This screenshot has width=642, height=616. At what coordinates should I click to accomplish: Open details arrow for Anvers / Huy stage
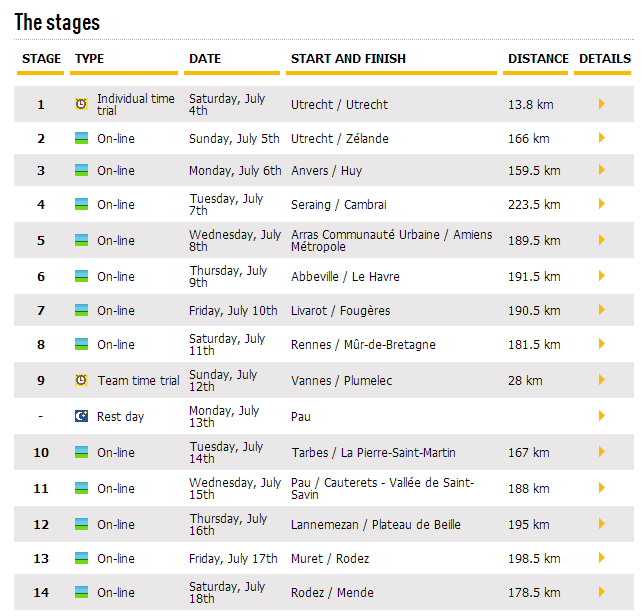[601, 170]
